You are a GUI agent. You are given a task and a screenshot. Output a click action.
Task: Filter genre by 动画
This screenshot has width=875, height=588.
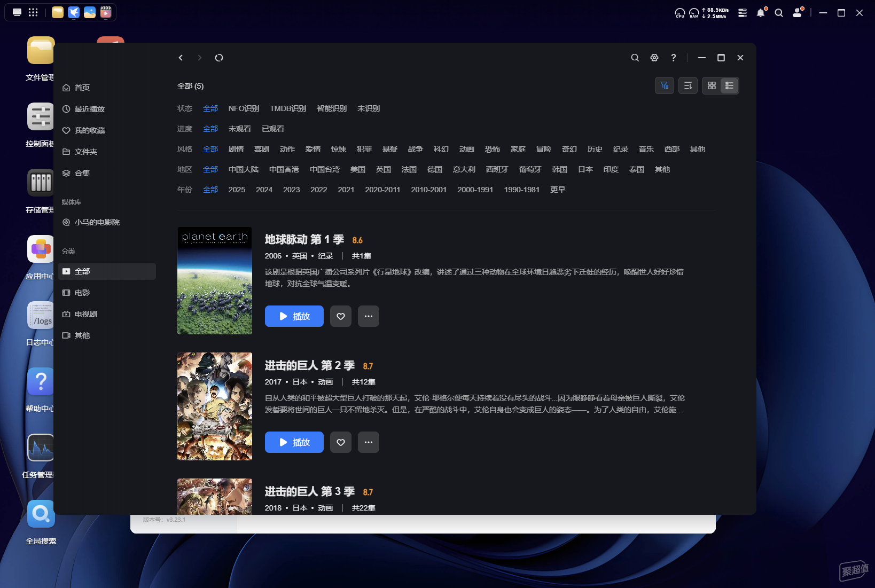[467, 149]
